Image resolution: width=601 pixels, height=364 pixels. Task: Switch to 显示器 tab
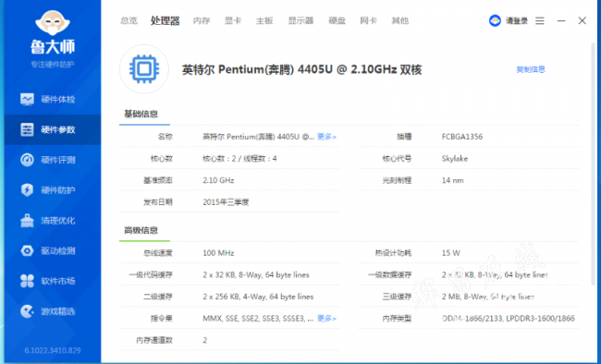coord(300,20)
